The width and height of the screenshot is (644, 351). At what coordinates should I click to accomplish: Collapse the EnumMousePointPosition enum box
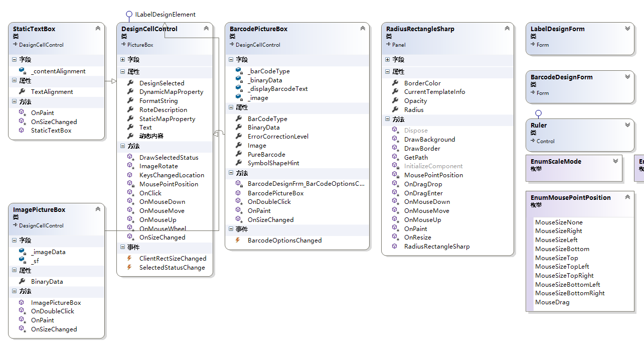[x=627, y=197]
